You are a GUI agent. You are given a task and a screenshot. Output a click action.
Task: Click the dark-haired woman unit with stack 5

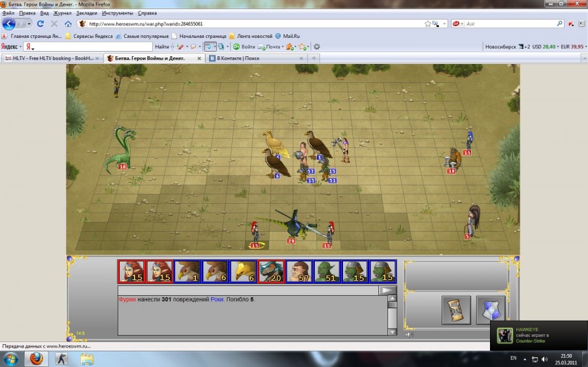click(472, 221)
